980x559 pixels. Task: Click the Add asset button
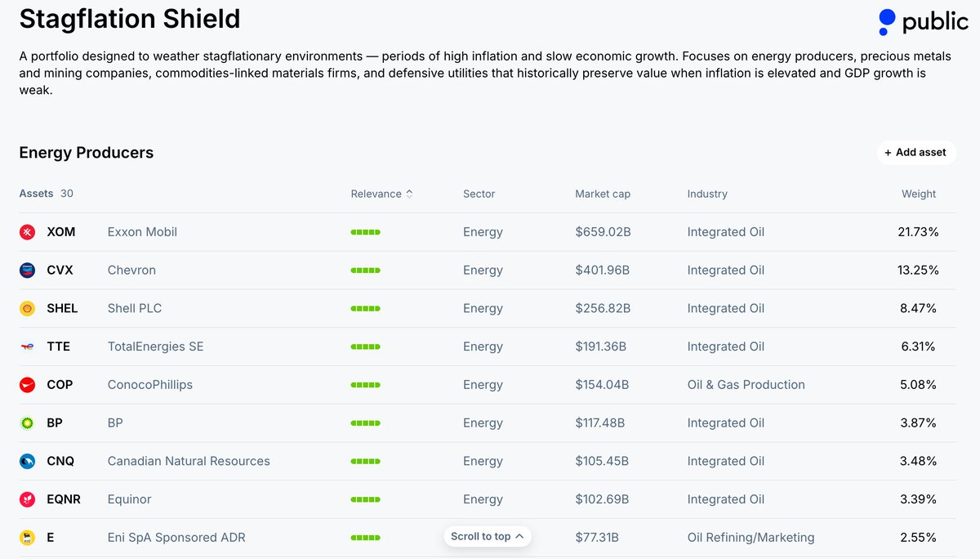[x=915, y=152]
